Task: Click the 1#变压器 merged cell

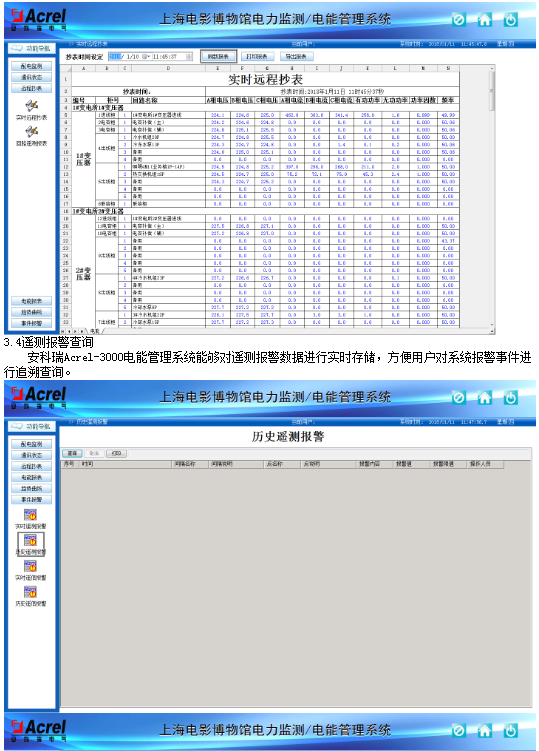Action: coord(83,159)
